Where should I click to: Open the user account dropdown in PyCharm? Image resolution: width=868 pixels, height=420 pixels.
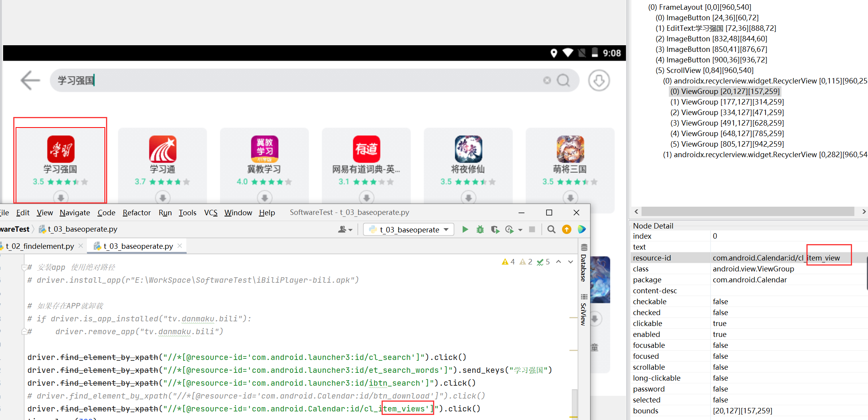click(x=345, y=229)
